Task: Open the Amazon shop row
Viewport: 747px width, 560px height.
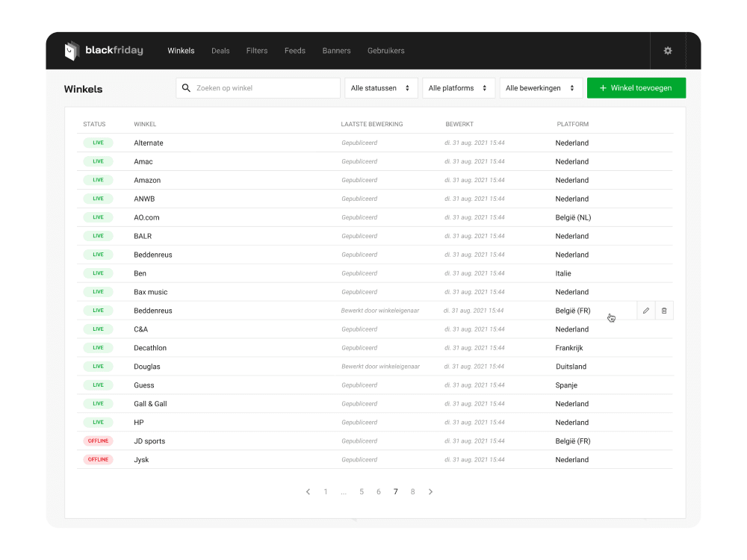Action: tap(375, 180)
